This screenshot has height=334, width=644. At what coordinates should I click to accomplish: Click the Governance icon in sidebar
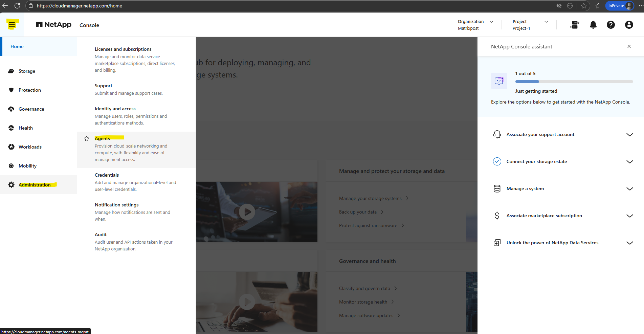click(x=11, y=109)
